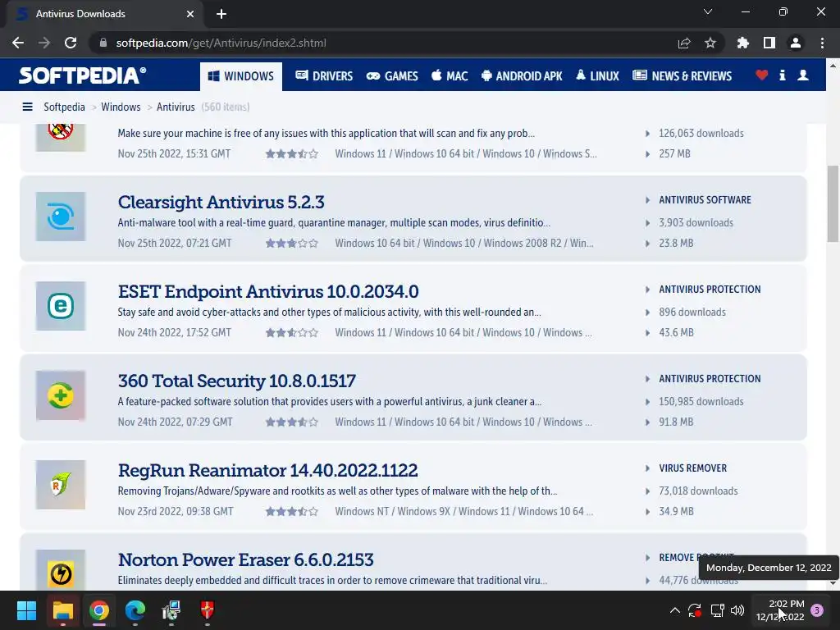Click ESET Endpoint Antivirus star rating
Viewport: 840px width, 630px height.
[292, 333]
